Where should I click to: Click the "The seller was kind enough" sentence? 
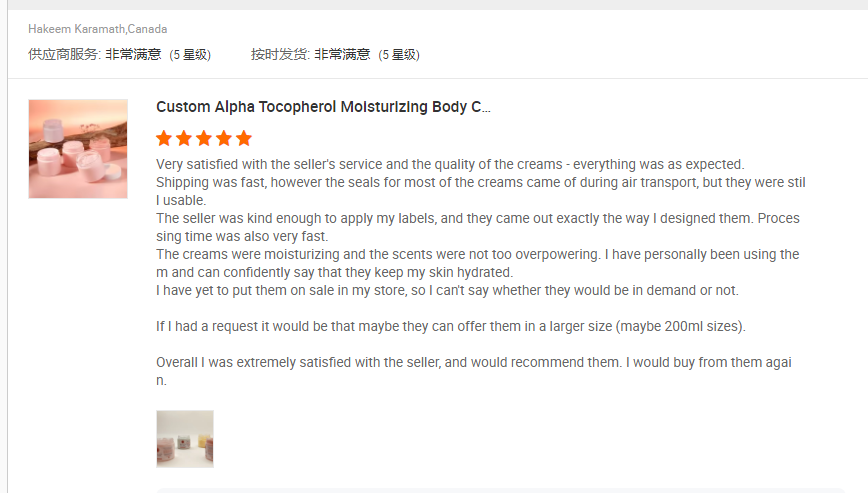click(477, 218)
